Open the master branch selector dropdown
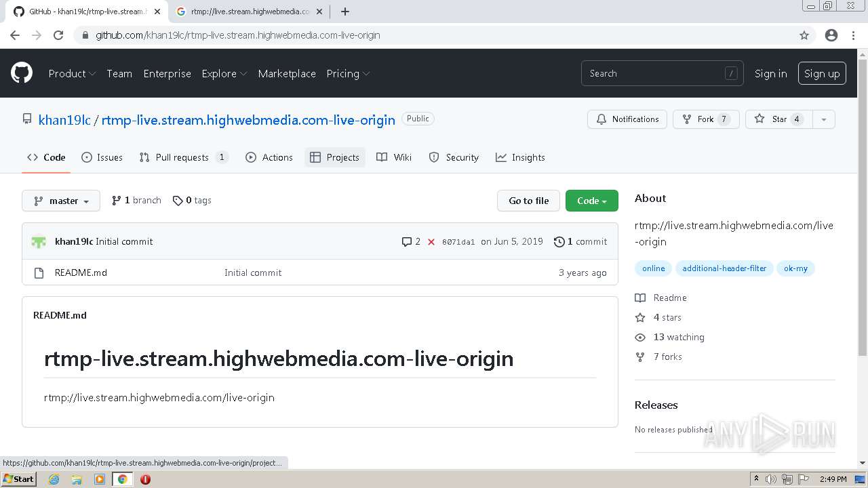 click(x=61, y=201)
